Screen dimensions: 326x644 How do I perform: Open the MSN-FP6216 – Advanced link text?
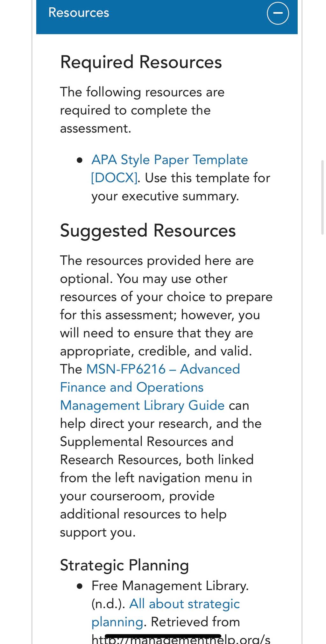point(163,369)
